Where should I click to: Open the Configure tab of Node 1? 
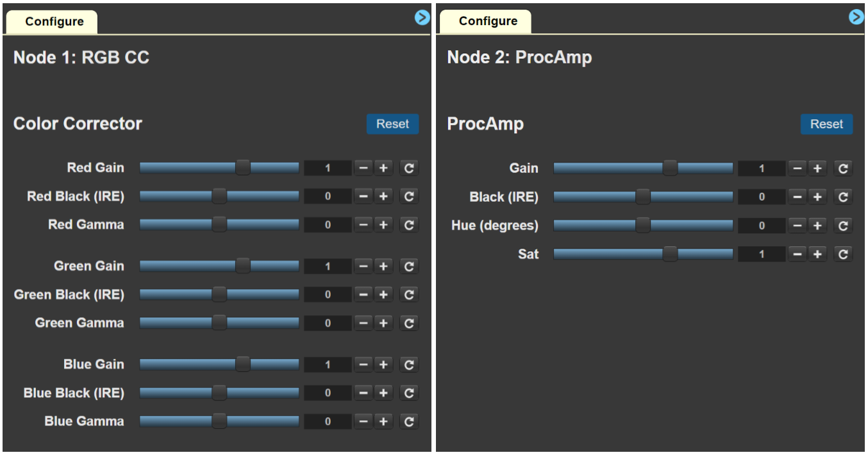tap(54, 22)
